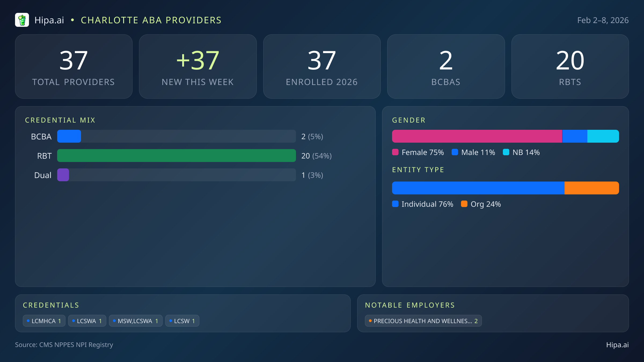Select the GENDER section heading
The image size is (644, 362).
[x=409, y=120]
